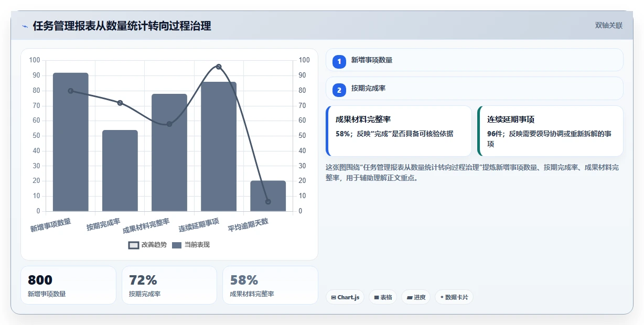This screenshot has height=325, width=644.
Task: Toggle the 当前表现 legend item
Action: (191, 245)
